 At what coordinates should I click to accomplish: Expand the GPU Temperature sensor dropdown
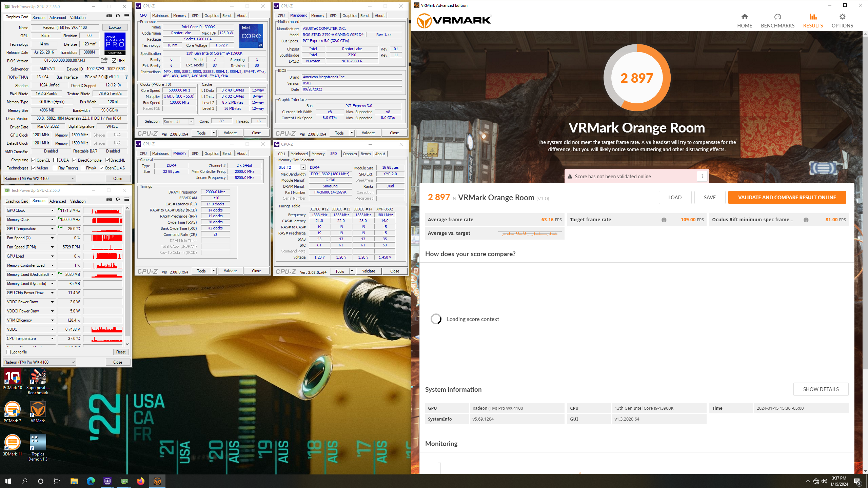[x=52, y=229]
